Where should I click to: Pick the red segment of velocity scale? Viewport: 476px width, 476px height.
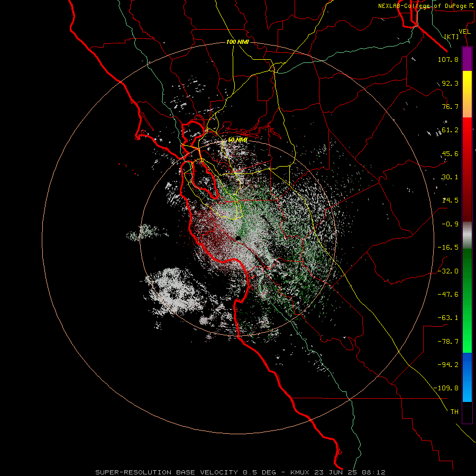coord(467,169)
